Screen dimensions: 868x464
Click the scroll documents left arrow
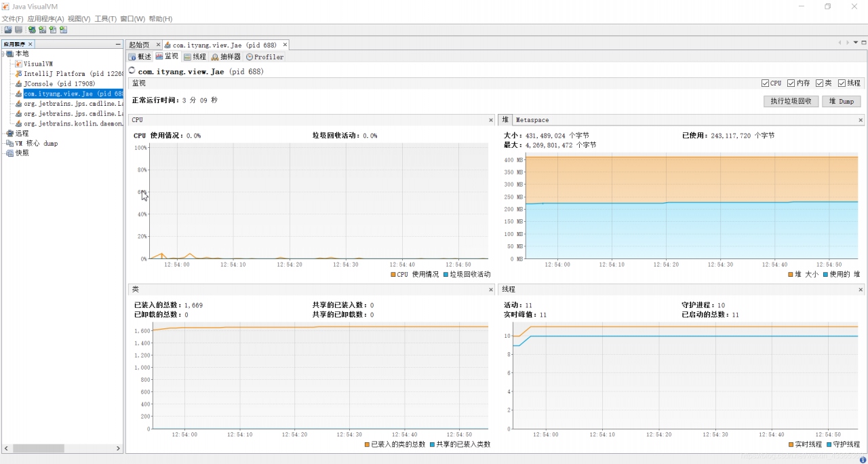[x=840, y=43]
